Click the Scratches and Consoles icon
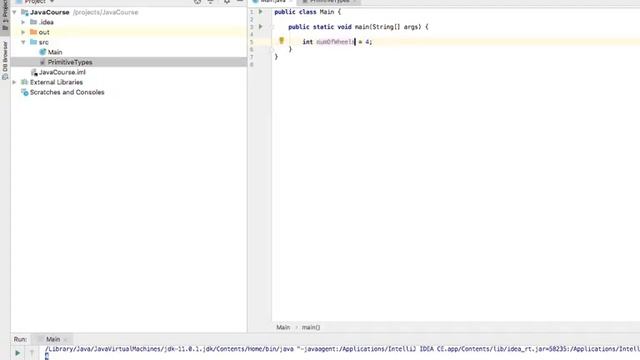Screen dimensions: 640x360 coord(24,92)
